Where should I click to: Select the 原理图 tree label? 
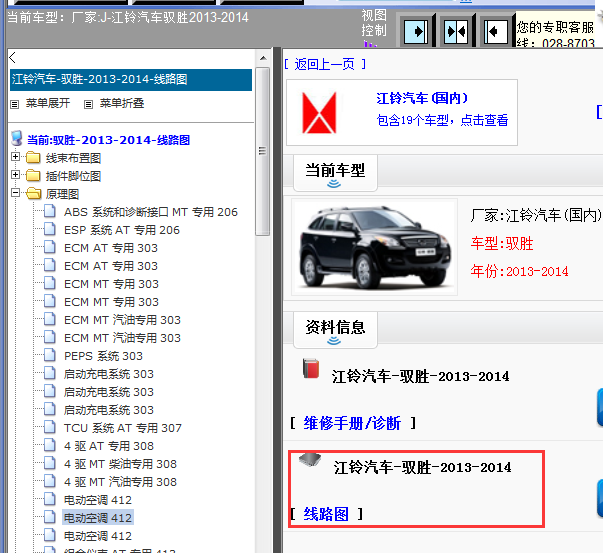point(62,194)
